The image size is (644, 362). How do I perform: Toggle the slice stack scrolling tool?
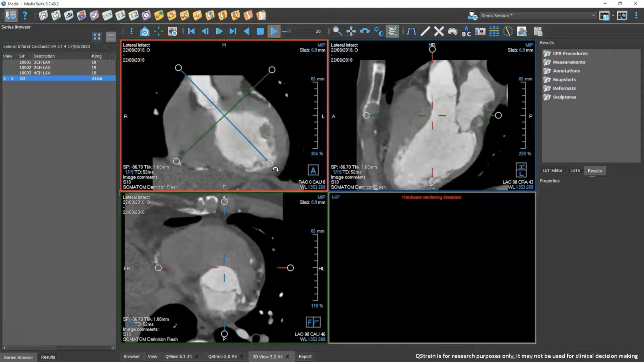point(392,31)
